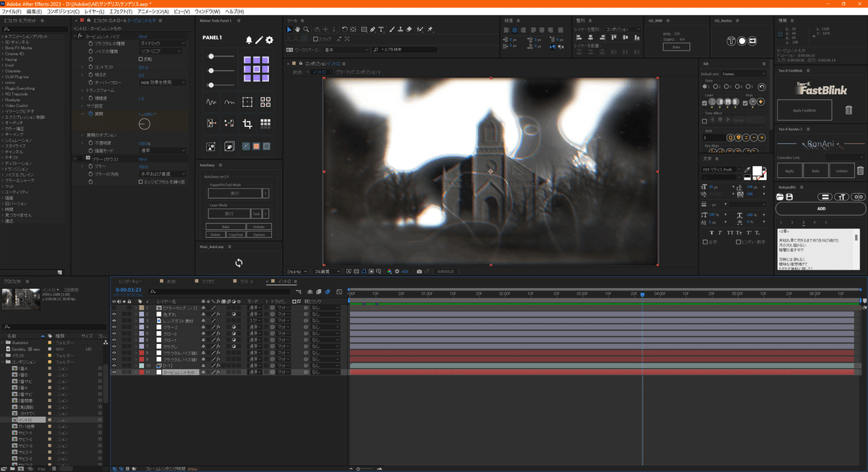This screenshot has width=868, height=472.
Task: Select the Zoom magnifier tool
Action: [x=306, y=30]
